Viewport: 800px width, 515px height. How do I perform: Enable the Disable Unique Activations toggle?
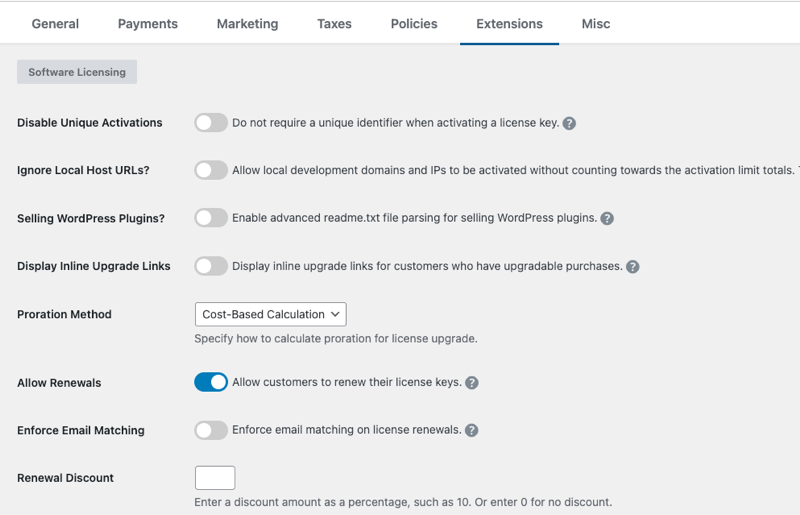211,123
